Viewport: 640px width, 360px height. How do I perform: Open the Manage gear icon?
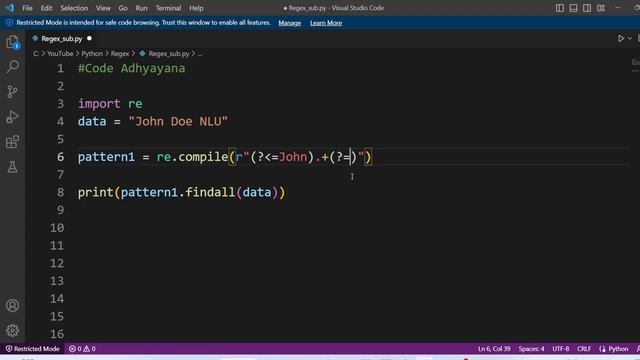[13, 330]
